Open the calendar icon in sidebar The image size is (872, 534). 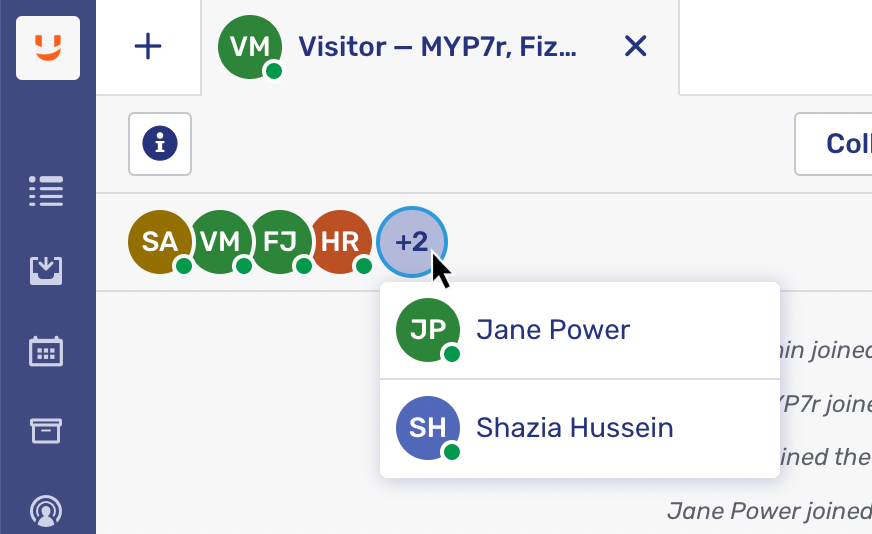click(46, 351)
